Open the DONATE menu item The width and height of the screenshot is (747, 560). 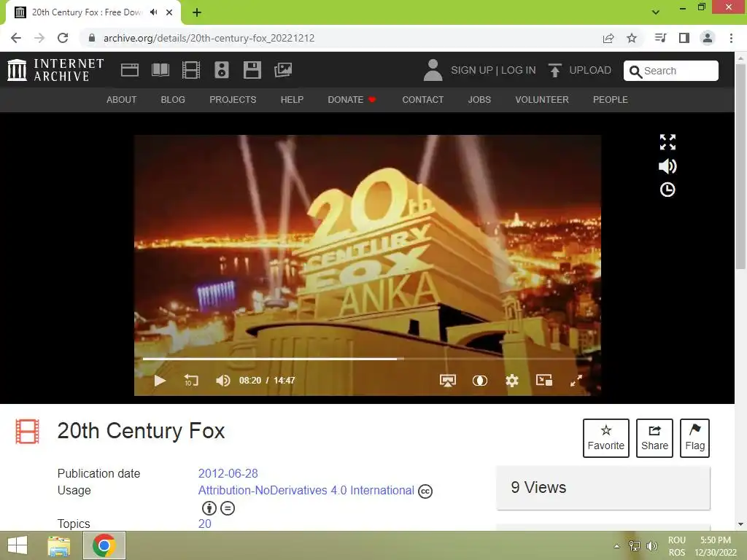(352, 99)
